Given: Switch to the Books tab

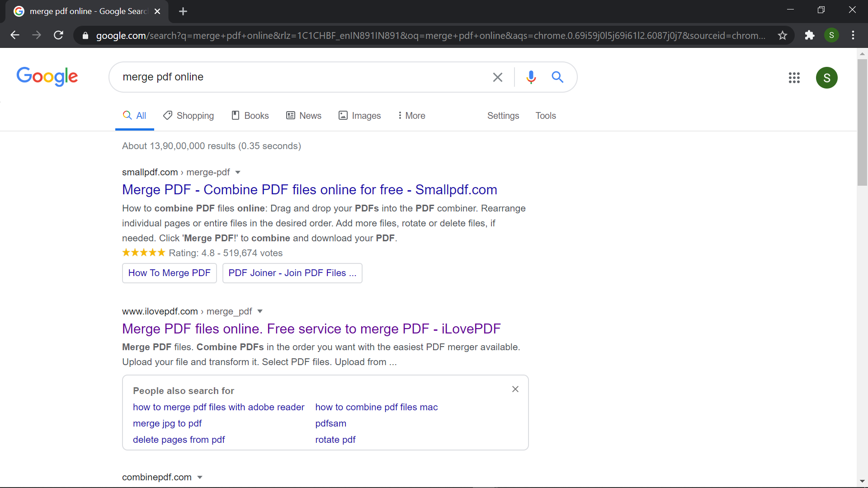Looking at the screenshot, I should tap(250, 116).
